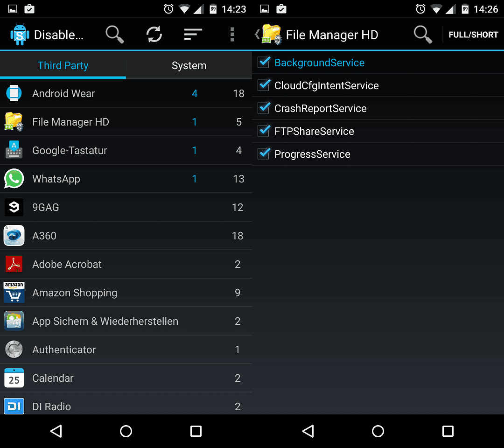Open the Google-Tastatur entry
The height and width of the screenshot is (448, 504).
(x=126, y=150)
